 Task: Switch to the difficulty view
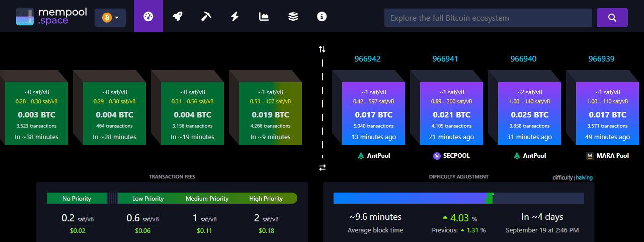pos(562,177)
